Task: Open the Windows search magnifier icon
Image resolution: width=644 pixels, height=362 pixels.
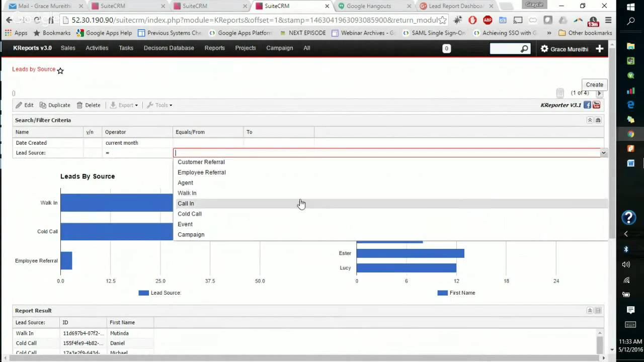Action: [630, 22]
